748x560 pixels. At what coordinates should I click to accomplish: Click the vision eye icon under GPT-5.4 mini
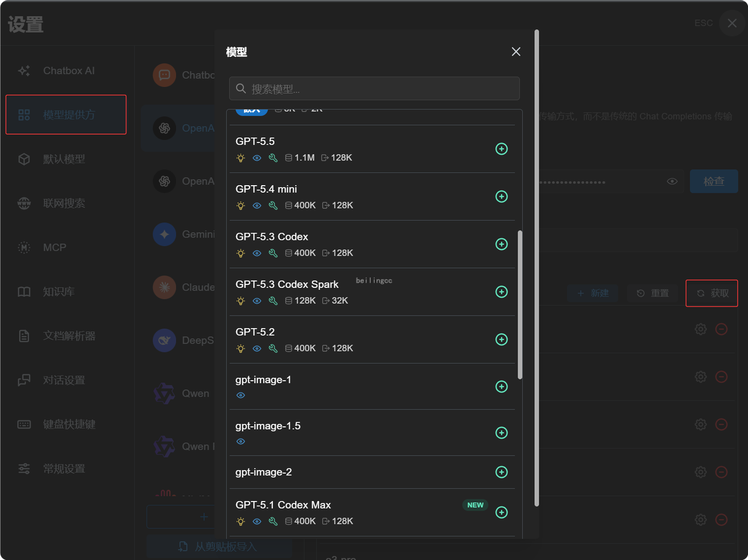click(257, 206)
